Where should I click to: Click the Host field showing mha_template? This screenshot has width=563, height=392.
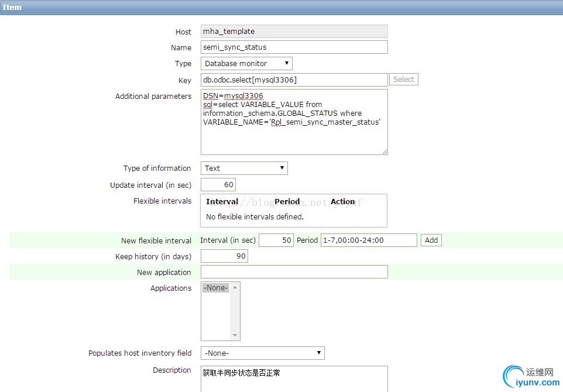tap(294, 31)
